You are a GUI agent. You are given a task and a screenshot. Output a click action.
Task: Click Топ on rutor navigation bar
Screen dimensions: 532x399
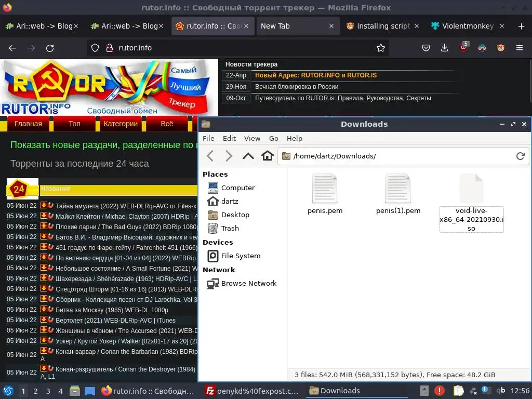tap(74, 124)
